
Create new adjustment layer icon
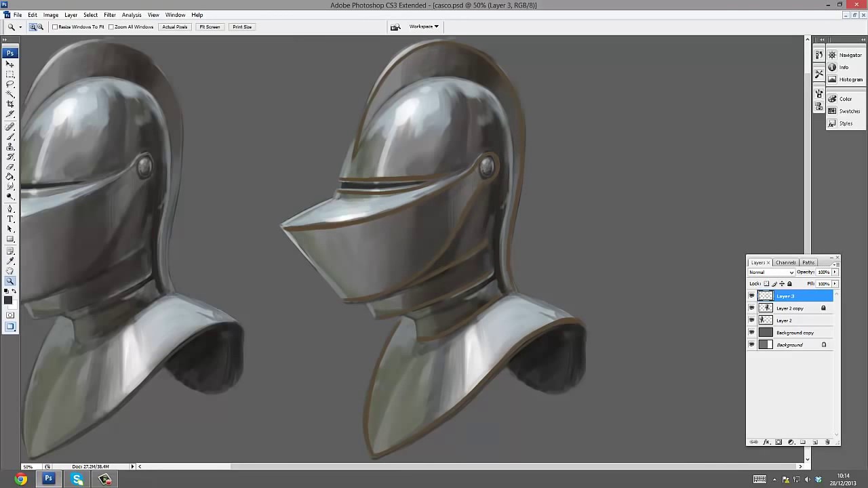pos(791,442)
